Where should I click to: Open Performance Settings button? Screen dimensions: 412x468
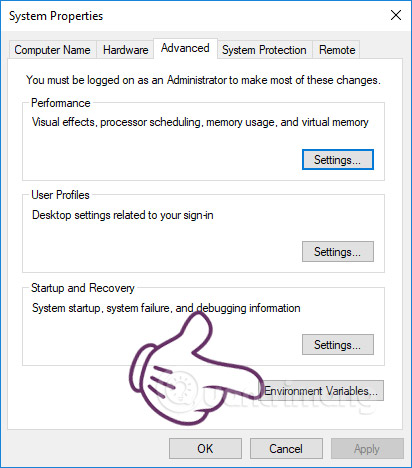point(338,160)
